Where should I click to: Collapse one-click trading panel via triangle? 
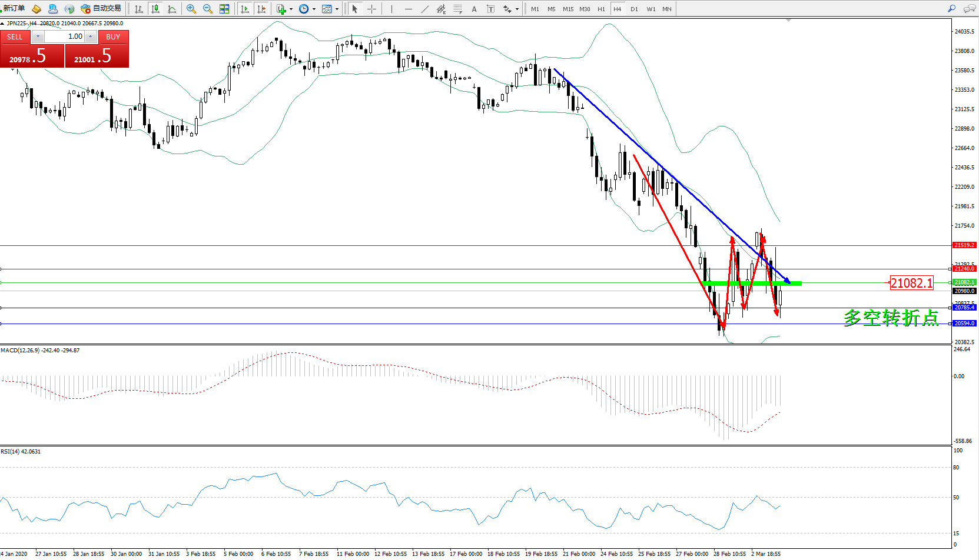(3, 24)
